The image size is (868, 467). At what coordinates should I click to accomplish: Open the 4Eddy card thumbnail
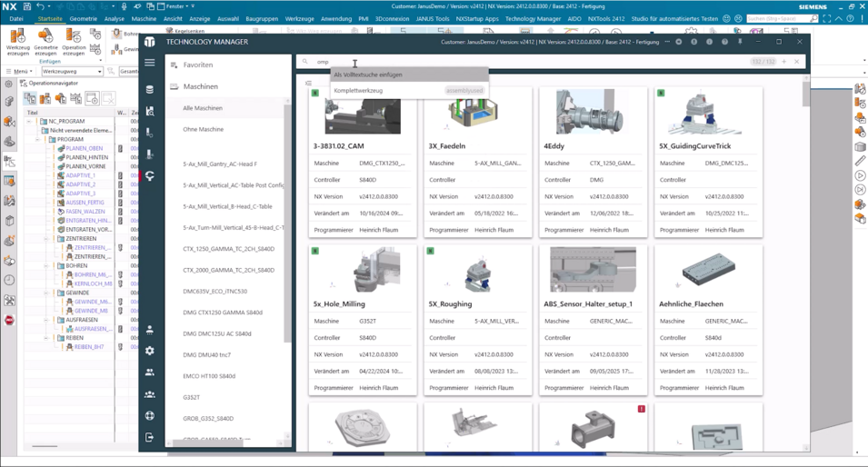pyautogui.click(x=593, y=113)
